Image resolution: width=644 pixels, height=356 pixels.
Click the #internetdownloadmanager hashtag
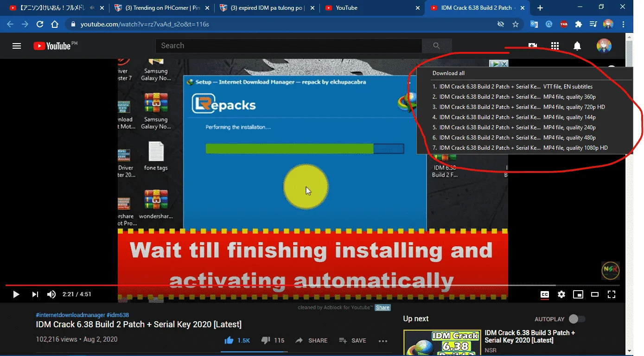pyautogui.click(x=70, y=315)
